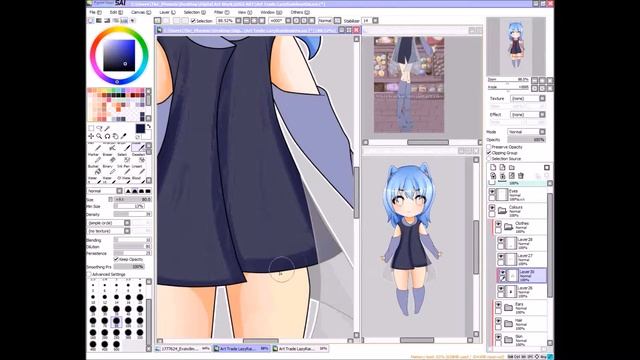Open the brush (no texture) dropdown
Viewport: 640px width, 360px height.
(109, 231)
